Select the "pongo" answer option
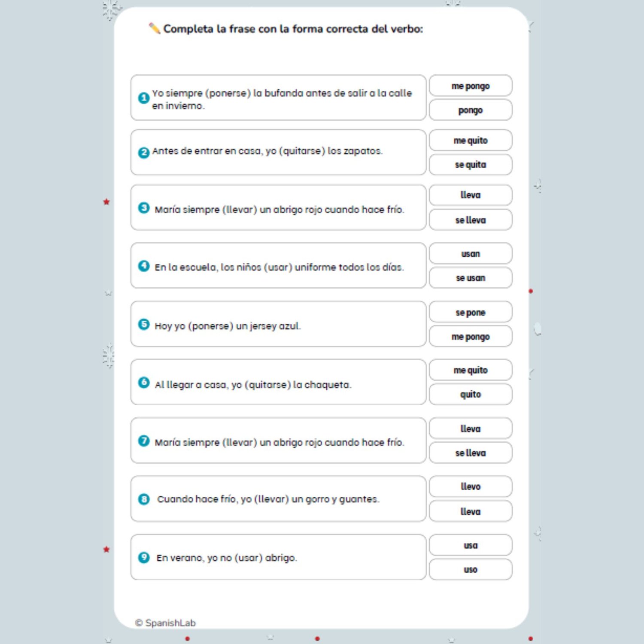 [470, 110]
